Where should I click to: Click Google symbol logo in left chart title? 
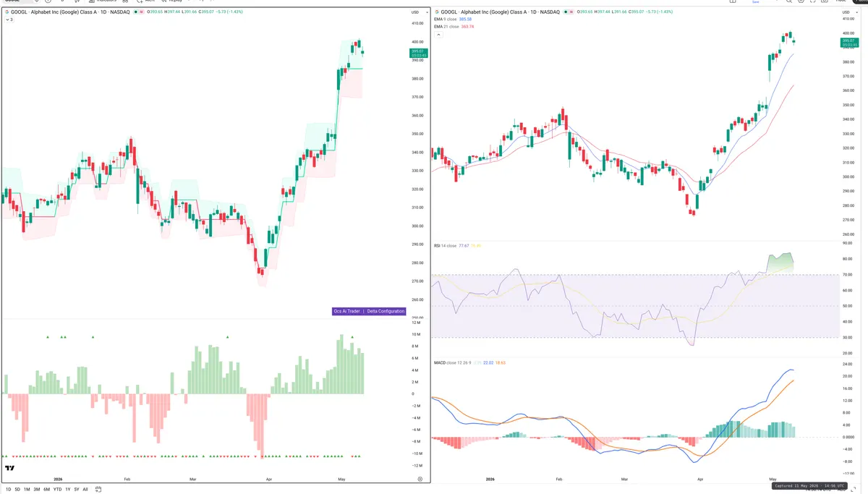(x=7, y=12)
